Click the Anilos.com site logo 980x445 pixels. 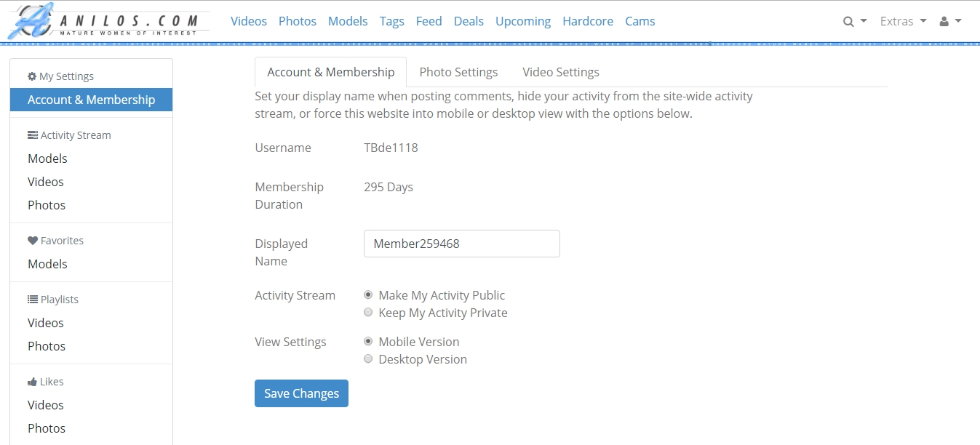108,21
